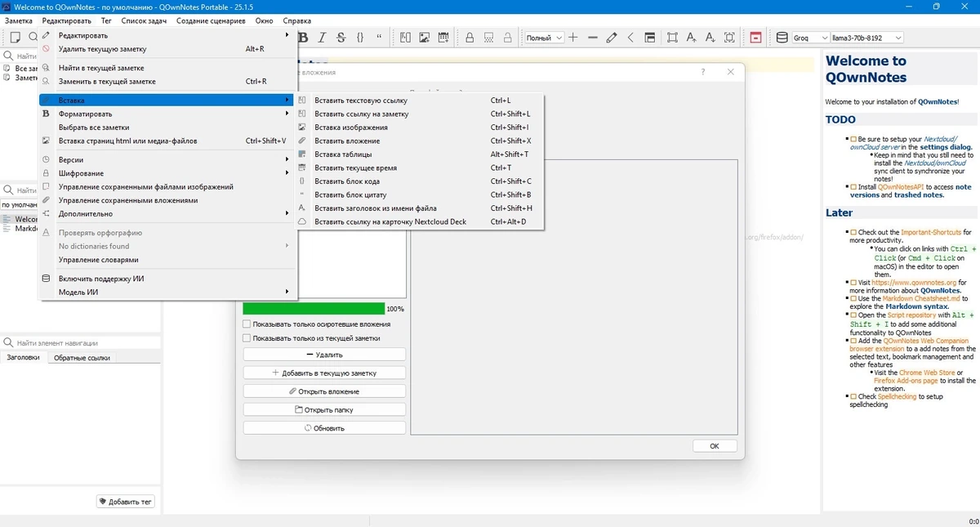Click the red panel icon in toolbar

(756, 38)
